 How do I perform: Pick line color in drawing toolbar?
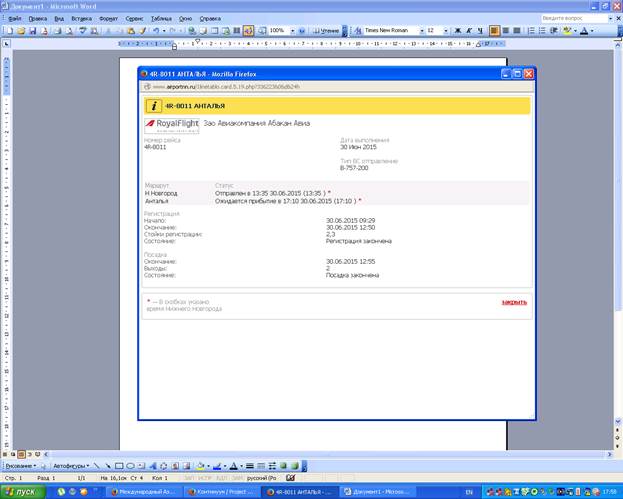(x=217, y=466)
